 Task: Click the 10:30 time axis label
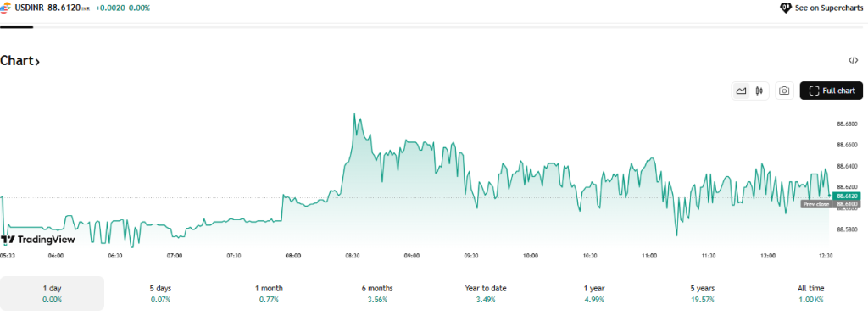(x=590, y=256)
